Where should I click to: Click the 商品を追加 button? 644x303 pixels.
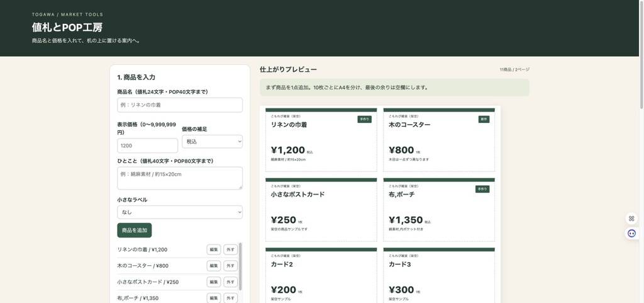tap(135, 230)
